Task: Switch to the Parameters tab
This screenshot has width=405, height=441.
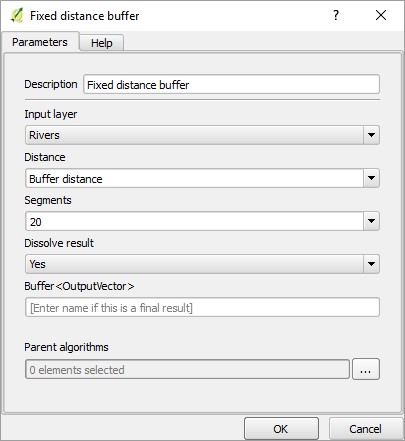Action: pyautogui.click(x=40, y=42)
